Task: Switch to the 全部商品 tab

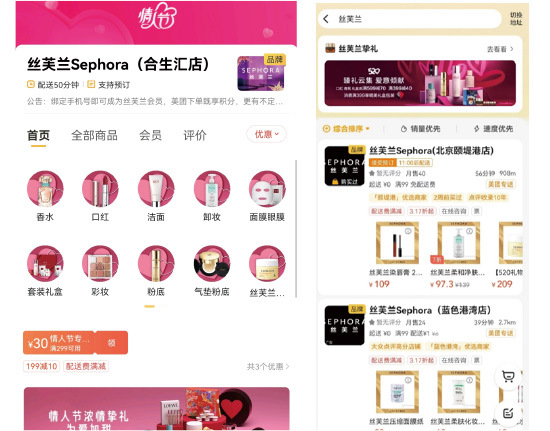Action: click(94, 135)
